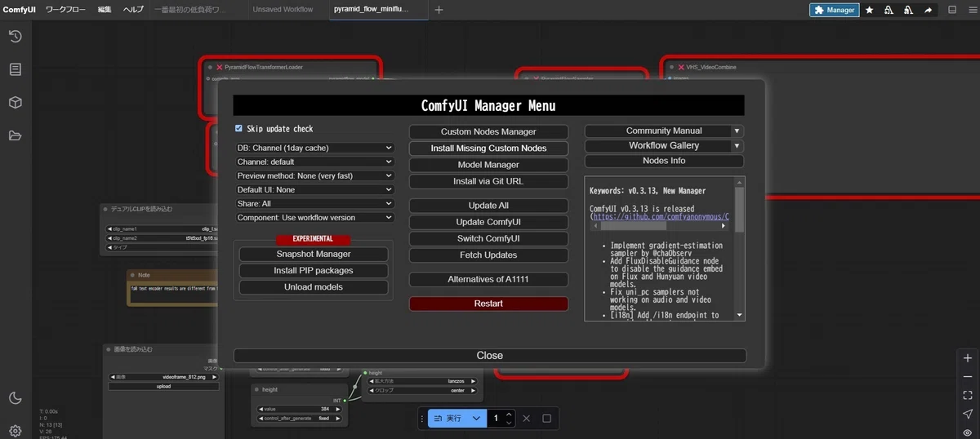Cancel current run with the X icon
980x439 pixels.
pos(526,419)
